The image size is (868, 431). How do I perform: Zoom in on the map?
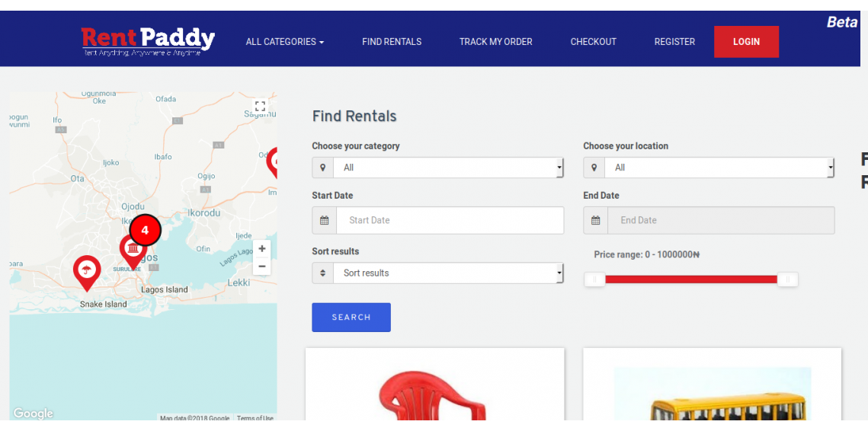(262, 249)
